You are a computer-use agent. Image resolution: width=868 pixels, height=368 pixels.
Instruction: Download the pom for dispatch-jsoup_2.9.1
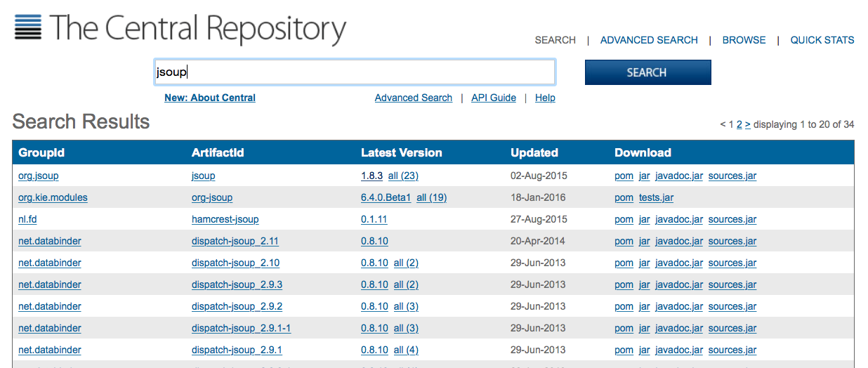click(624, 350)
